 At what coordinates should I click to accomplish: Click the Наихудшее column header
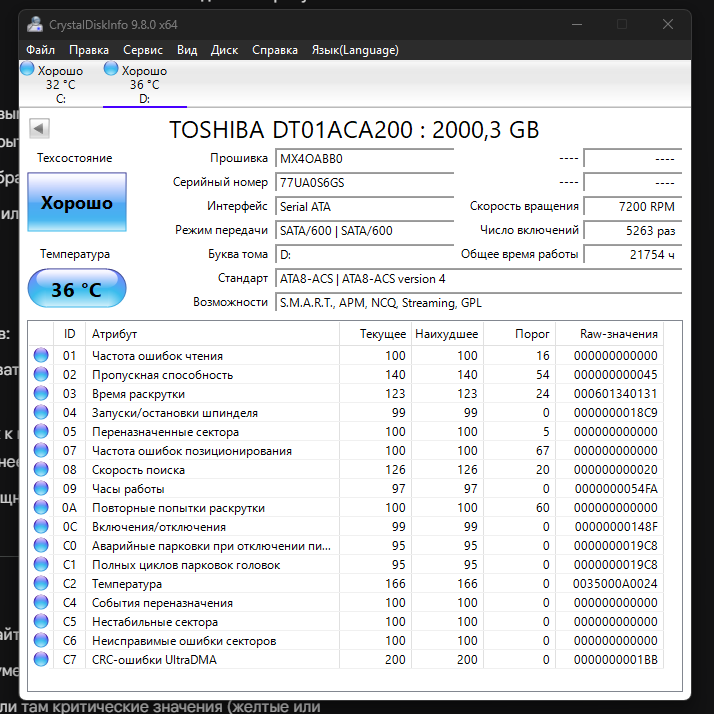pyautogui.click(x=447, y=334)
